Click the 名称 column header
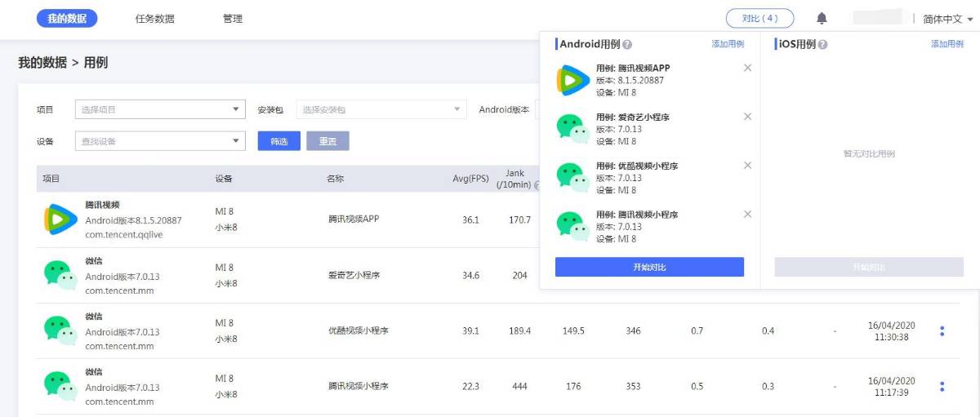This screenshot has width=980, height=417. 335,179
